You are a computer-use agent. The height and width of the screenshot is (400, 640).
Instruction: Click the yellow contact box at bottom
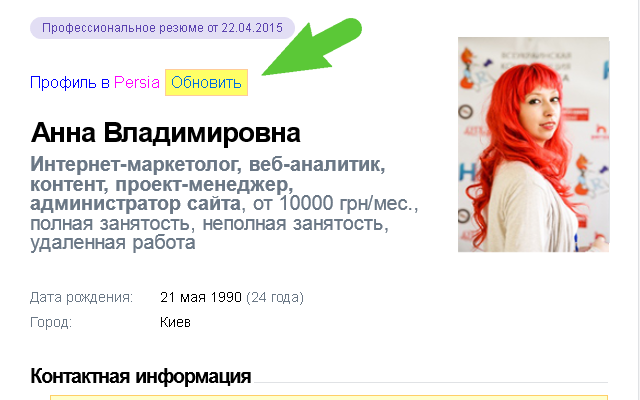[x=329, y=397]
